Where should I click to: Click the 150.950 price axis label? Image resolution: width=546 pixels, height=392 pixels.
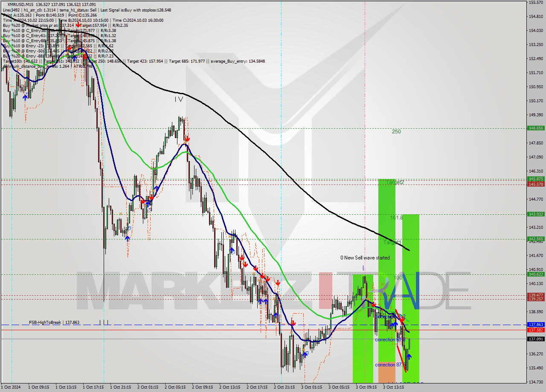tap(536, 87)
